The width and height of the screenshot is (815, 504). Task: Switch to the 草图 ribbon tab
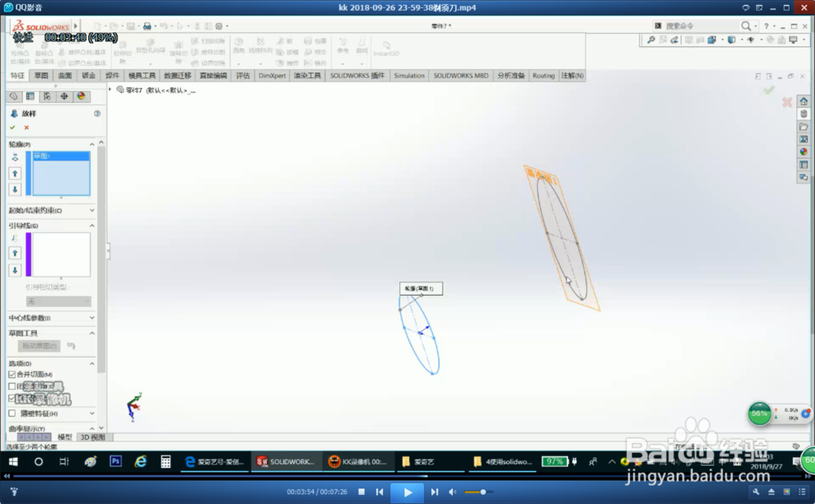[x=42, y=76]
